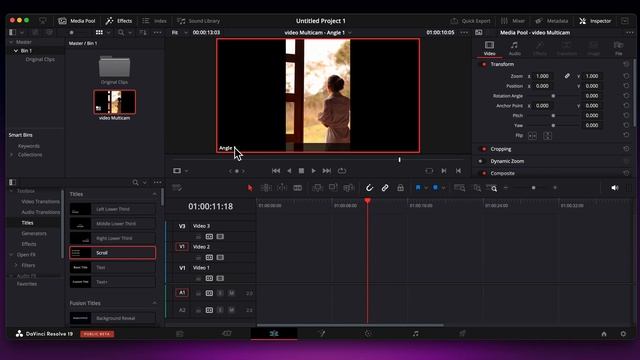Select Keywords smart bin
640x360 pixels.
(x=29, y=146)
